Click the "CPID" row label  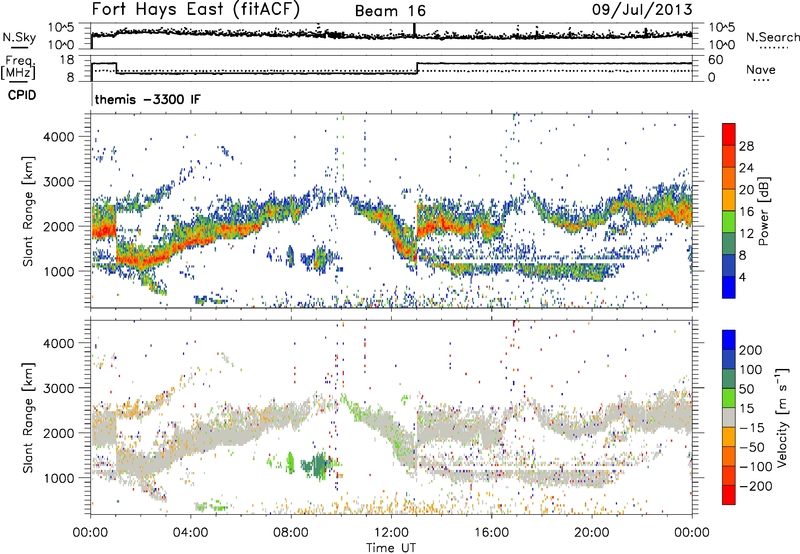(x=22, y=95)
